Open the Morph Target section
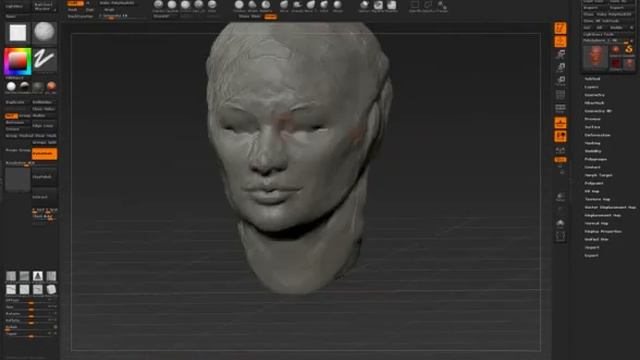The width and height of the screenshot is (640, 360). tap(598, 175)
